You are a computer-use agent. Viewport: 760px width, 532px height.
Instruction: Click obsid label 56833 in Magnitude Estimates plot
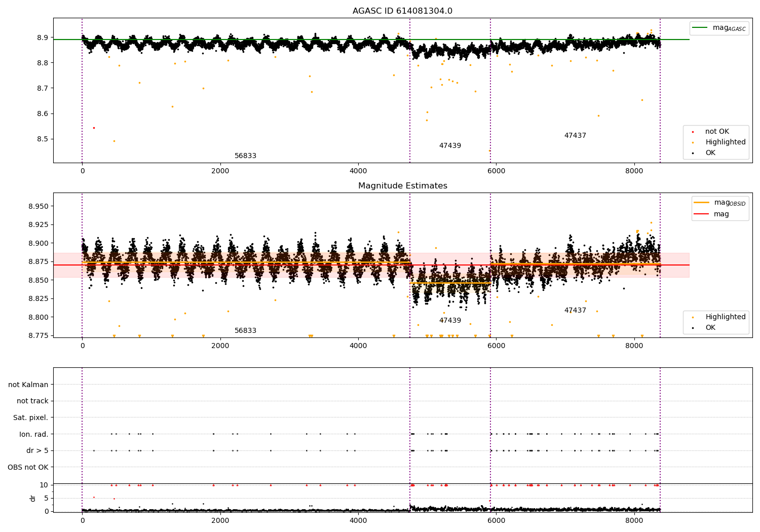[x=245, y=331]
